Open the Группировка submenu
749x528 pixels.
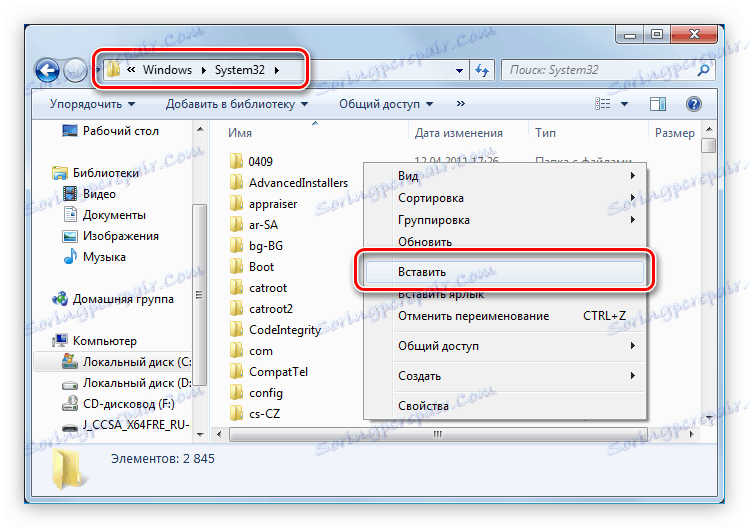point(505,220)
